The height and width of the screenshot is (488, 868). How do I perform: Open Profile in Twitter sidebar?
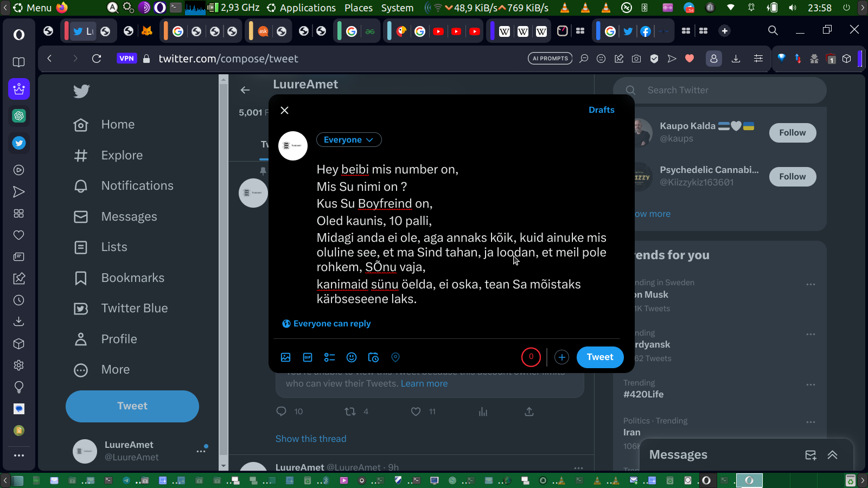coord(105,339)
